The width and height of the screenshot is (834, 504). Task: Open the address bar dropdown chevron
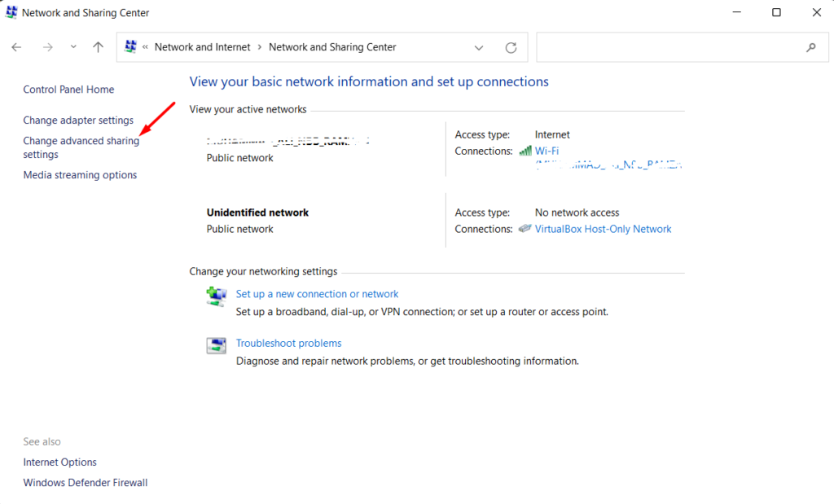pyautogui.click(x=479, y=47)
